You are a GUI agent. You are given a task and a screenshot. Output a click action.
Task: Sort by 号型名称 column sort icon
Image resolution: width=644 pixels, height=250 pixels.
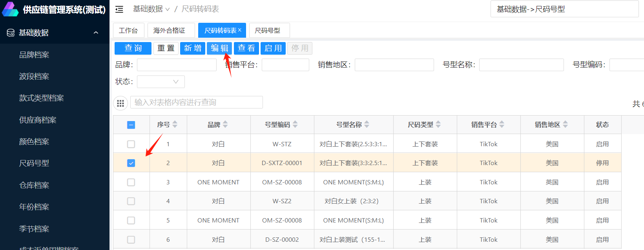click(367, 125)
